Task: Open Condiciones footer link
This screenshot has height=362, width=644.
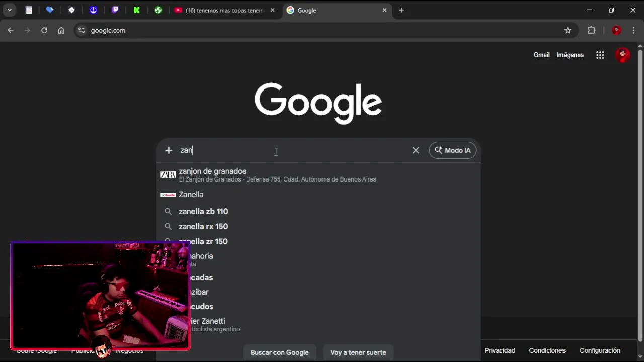Action: tap(547, 350)
